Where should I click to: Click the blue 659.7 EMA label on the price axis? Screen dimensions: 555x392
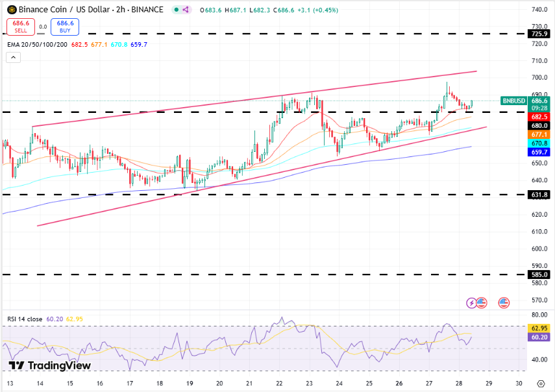pyautogui.click(x=539, y=152)
